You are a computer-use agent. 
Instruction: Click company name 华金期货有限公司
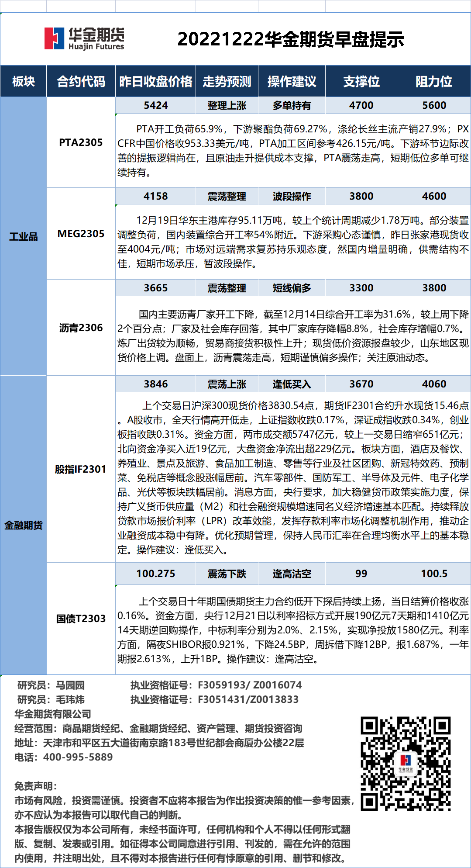53,714
